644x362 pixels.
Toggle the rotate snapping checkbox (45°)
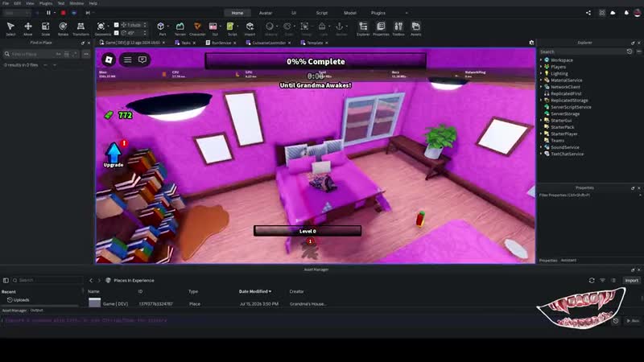(116, 33)
